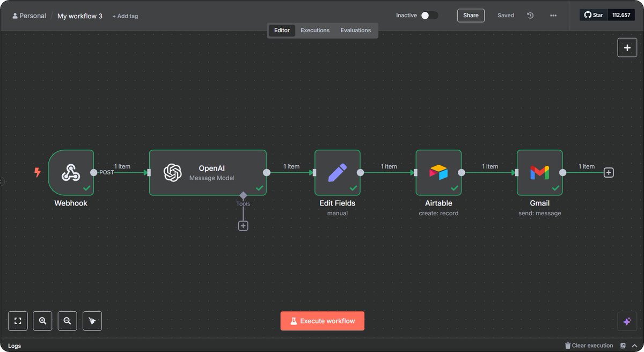This screenshot has width=644, height=352.
Task: Switch to the Editor tab
Action: tap(282, 31)
